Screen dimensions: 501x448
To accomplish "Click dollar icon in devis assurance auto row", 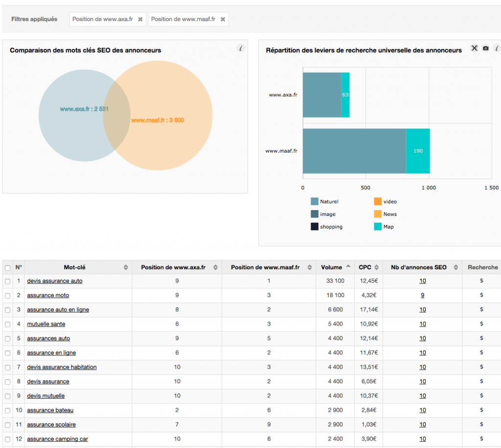I will click(481, 281).
